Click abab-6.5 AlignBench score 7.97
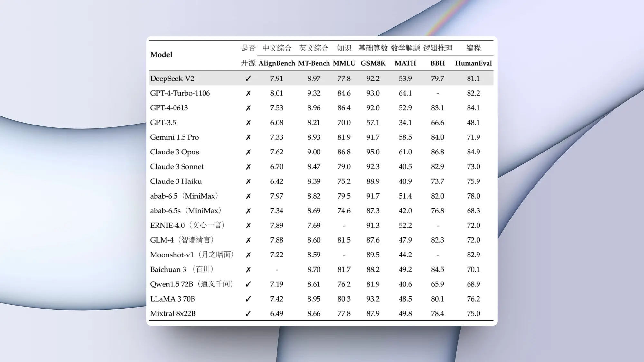The height and width of the screenshot is (362, 644). (x=277, y=196)
